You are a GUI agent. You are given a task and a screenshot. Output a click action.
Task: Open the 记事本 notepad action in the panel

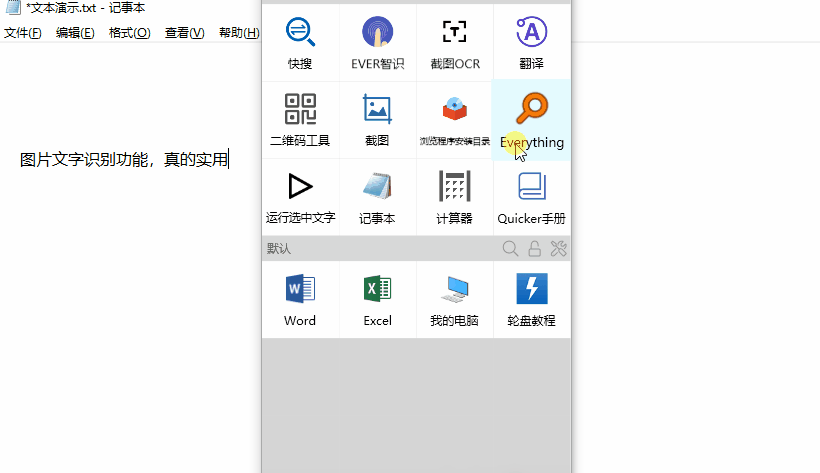[x=378, y=197]
